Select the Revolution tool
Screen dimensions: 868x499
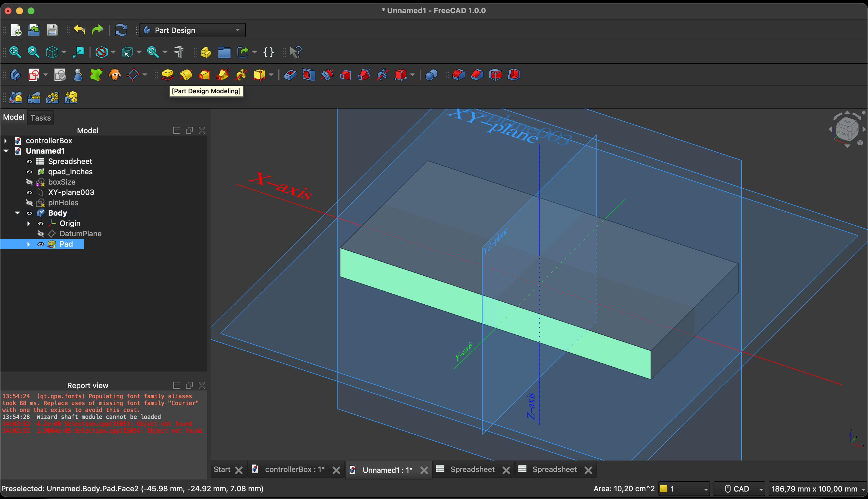click(186, 75)
